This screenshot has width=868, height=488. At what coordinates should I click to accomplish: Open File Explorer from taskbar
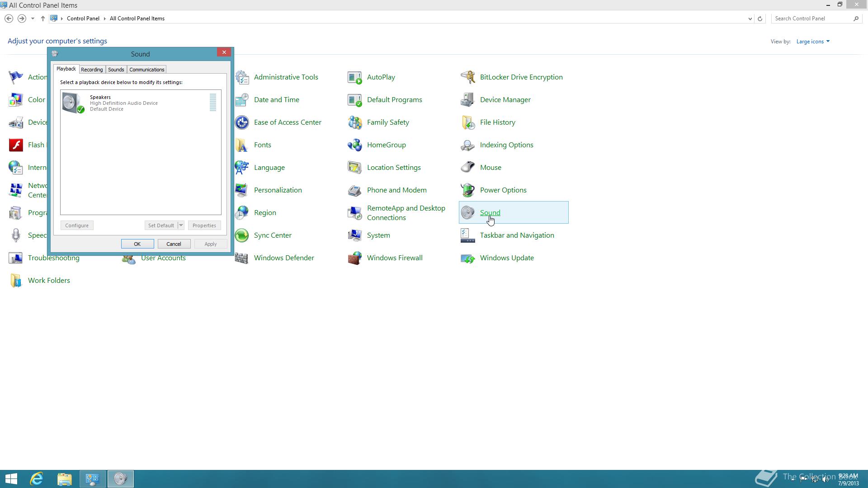65,479
